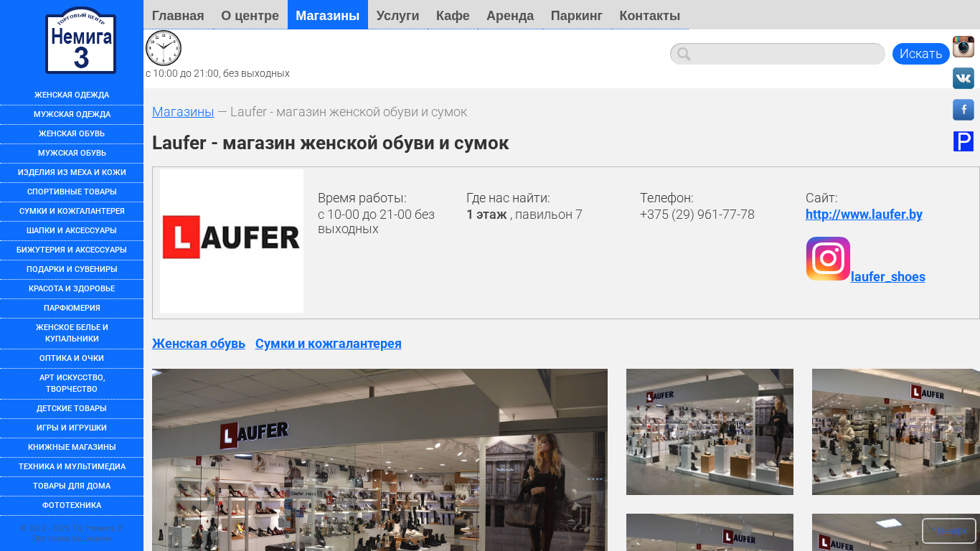Click the Женская обувь tag link below store info
This screenshot has width=980, height=551.
pyautogui.click(x=199, y=344)
